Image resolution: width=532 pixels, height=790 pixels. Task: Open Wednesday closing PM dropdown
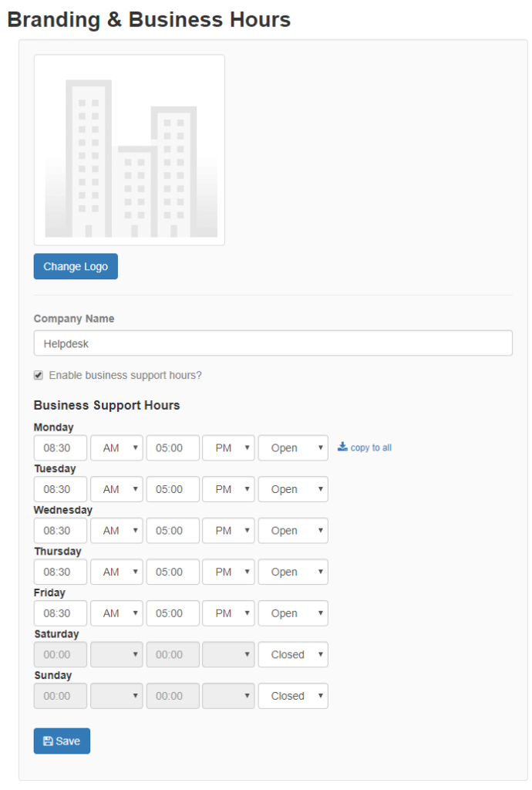(228, 531)
